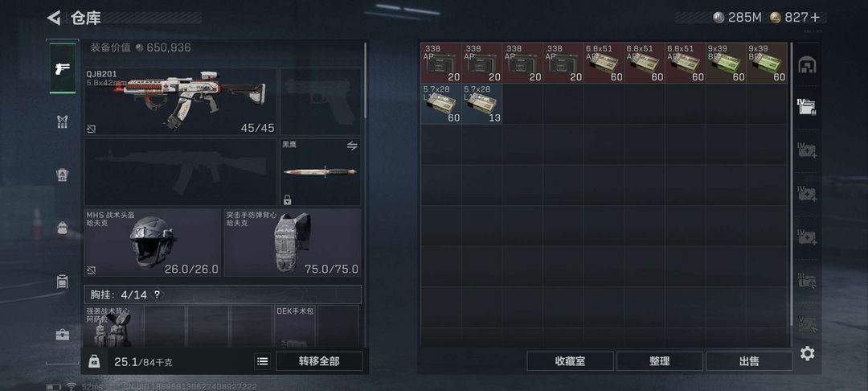This screenshot has height=391, width=868.
Task: Click the swap arrows on the 黑鹰 knife slot
Action: [x=352, y=146]
